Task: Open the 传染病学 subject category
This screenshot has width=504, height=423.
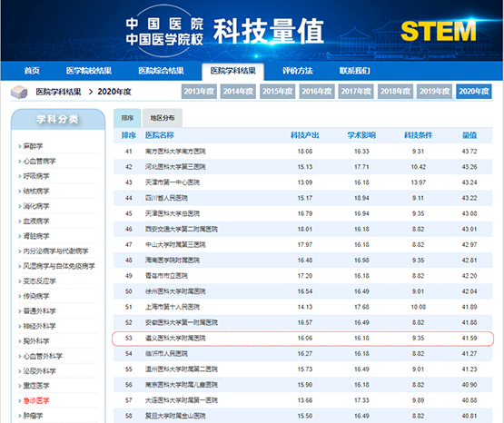Action: click(x=36, y=296)
